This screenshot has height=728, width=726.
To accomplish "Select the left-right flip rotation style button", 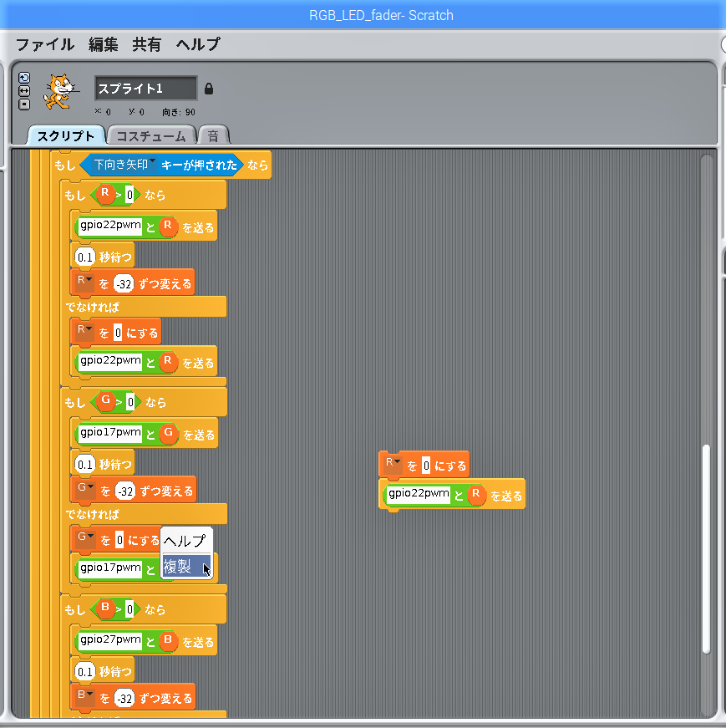I will 24,90.
